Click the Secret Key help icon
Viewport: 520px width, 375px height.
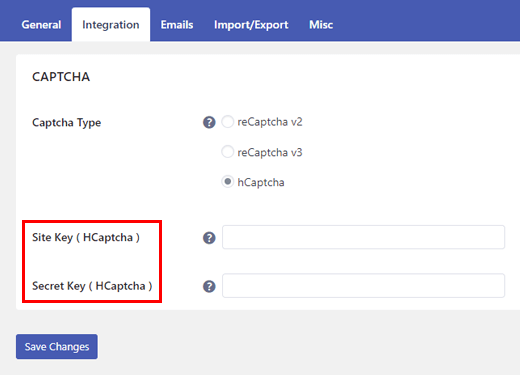click(x=209, y=286)
